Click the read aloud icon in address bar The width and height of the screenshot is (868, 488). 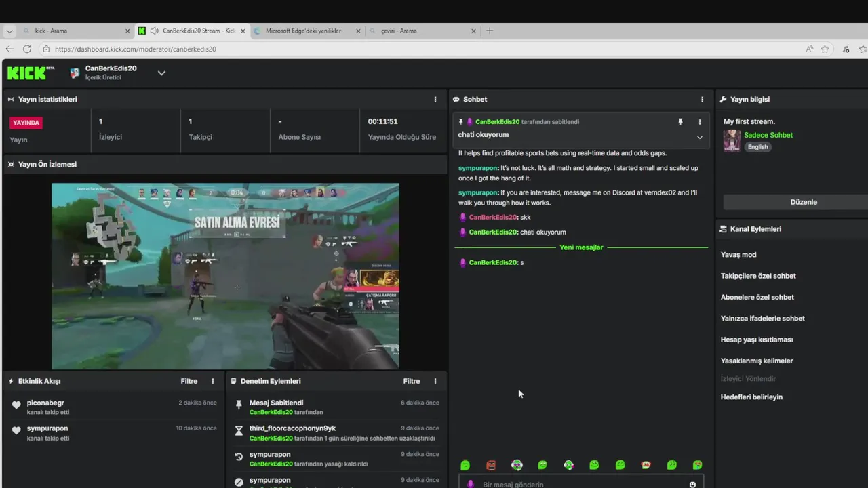tap(809, 49)
